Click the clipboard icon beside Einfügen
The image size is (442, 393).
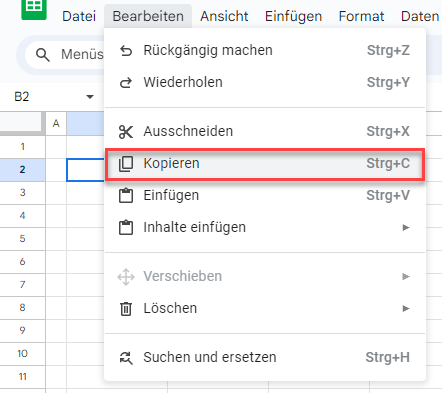126,196
